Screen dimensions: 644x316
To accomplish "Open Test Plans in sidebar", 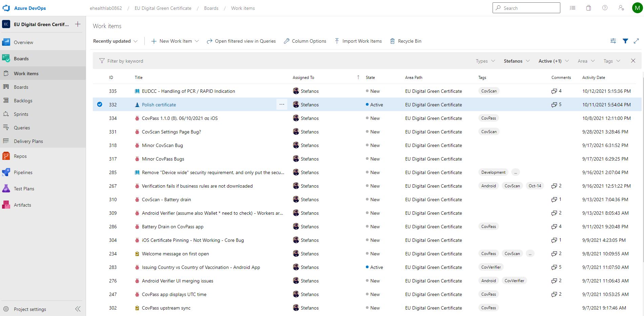I will click(x=24, y=189).
